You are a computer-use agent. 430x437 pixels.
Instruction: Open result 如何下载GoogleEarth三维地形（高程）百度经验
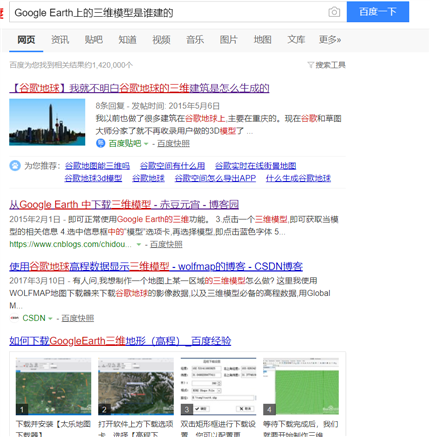tap(120, 341)
